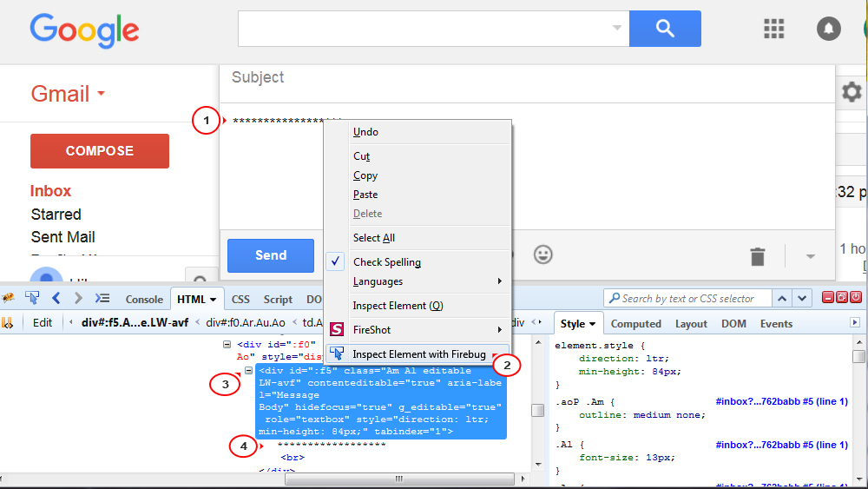
Task: Open the Style panel options dropdown
Action: point(592,324)
